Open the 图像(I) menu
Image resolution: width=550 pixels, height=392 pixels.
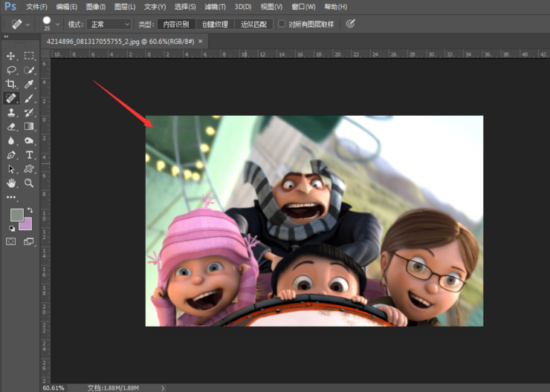(95, 7)
